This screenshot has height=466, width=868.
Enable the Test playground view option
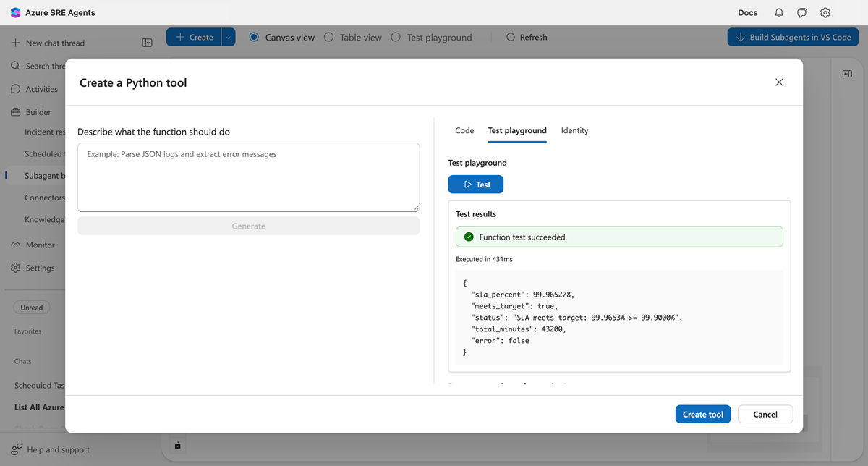coord(395,37)
